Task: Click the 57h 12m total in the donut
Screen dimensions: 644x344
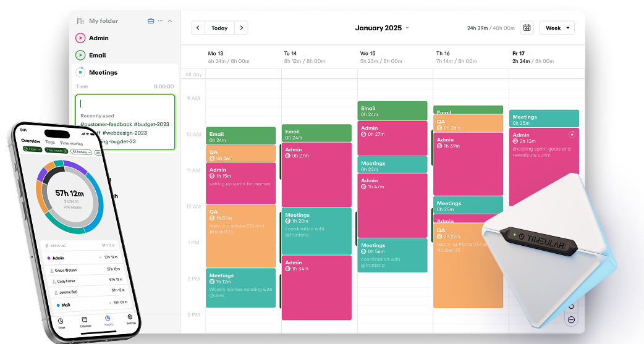Action: [x=69, y=193]
